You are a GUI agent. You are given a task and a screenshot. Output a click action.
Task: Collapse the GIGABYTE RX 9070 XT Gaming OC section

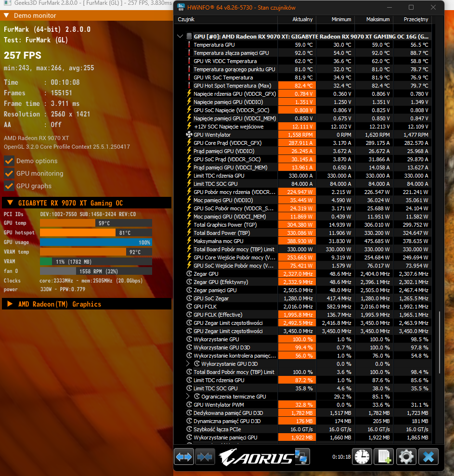10,203
